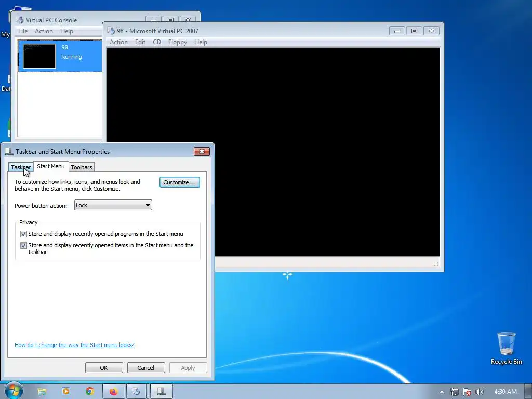
Task: Click OK in the properties dialog
Action: click(x=104, y=368)
